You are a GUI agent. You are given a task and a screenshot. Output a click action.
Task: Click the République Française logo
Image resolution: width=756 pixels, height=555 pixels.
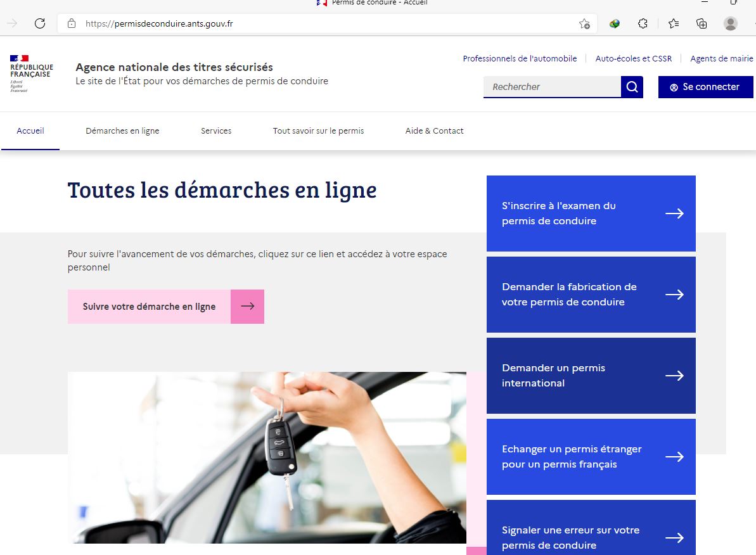(32, 73)
